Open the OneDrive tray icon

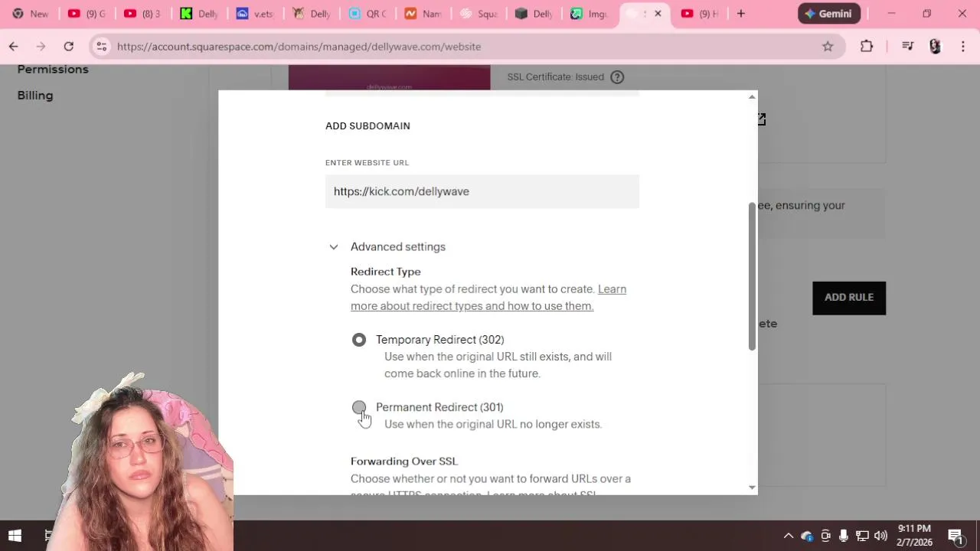click(807, 536)
